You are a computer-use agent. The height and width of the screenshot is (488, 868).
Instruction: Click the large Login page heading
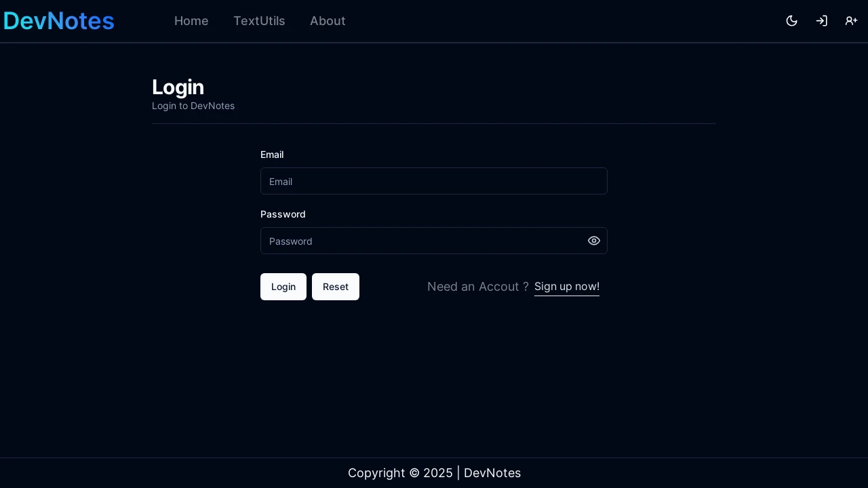178,87
